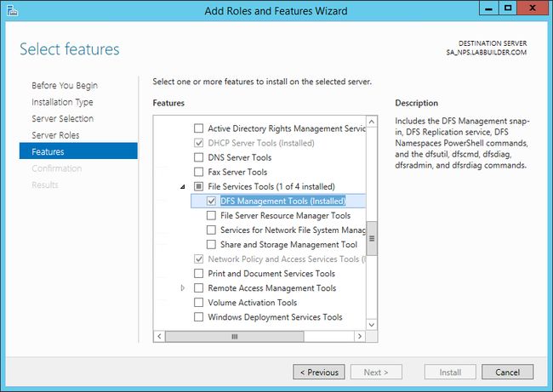The image size is (553, 392).
Task: Click the Results step
Action: click(x=45, y=185)
